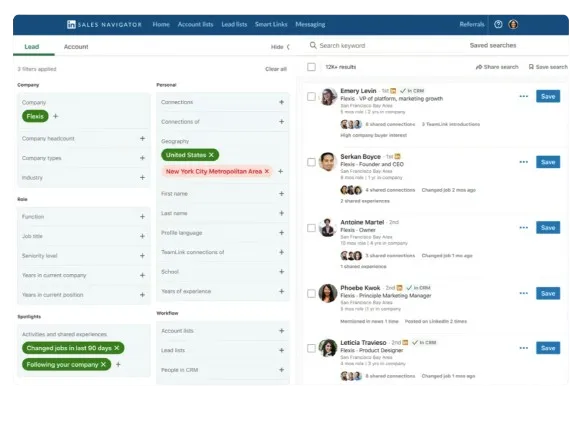
Task: Open more options for Emery Levin
Action: click(x=524, y=96)
